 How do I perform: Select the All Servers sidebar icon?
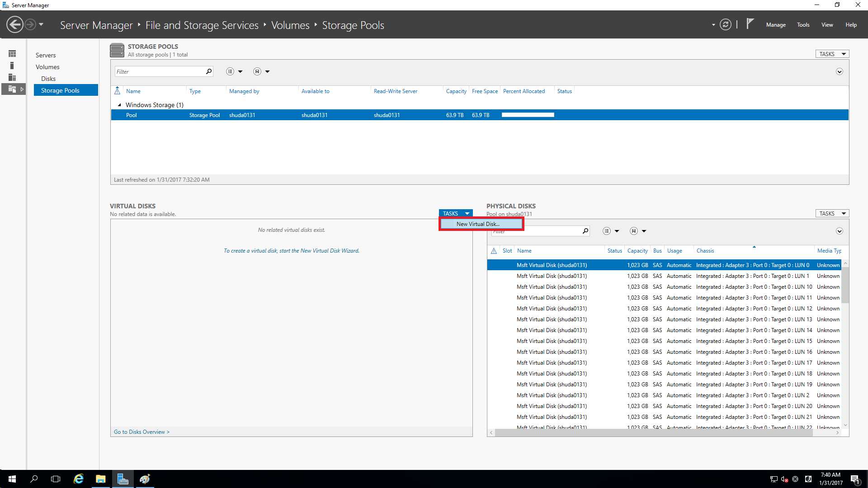[x=12, y=77]
